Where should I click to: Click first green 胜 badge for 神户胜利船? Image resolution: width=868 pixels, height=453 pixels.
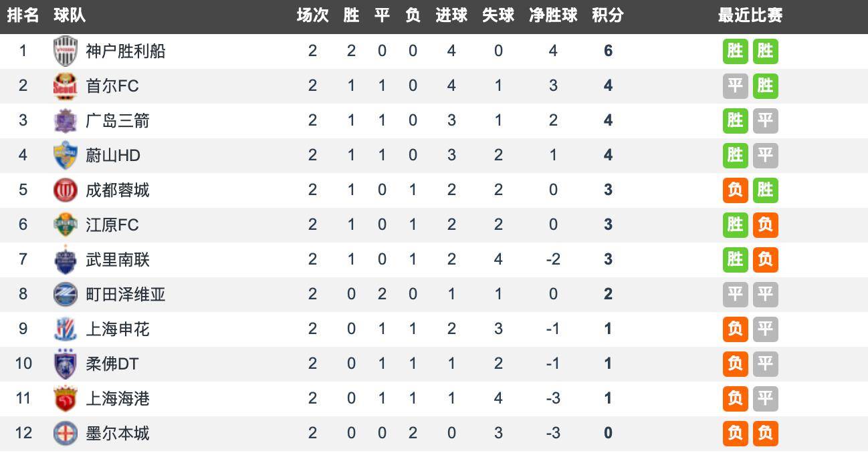735,51
